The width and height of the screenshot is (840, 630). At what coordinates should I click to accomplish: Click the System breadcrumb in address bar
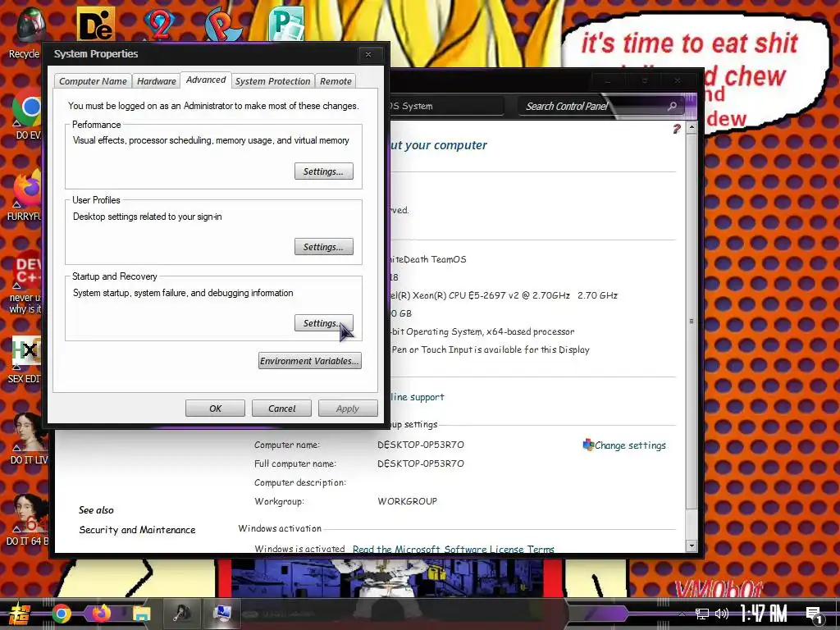click(418, 106)
